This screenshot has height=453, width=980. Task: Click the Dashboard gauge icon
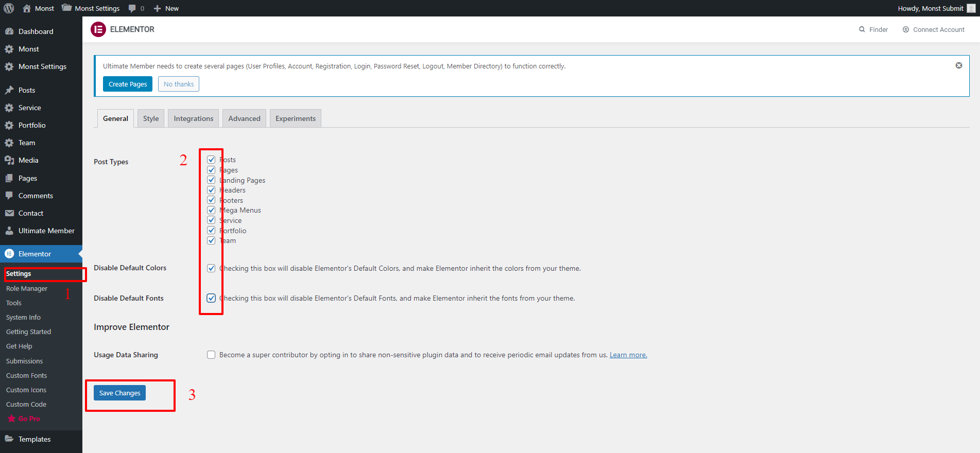click(x=9, y=31)
